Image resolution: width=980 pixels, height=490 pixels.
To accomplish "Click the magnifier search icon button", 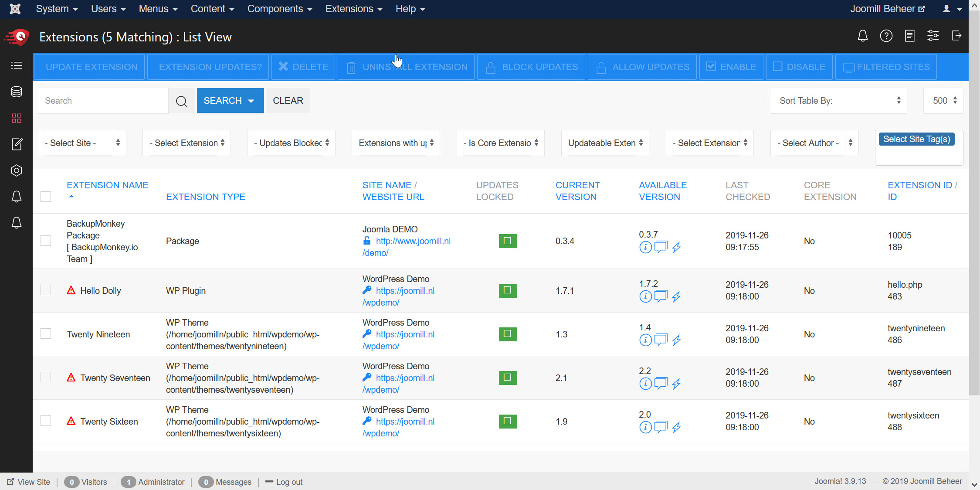I will [181, 101].
